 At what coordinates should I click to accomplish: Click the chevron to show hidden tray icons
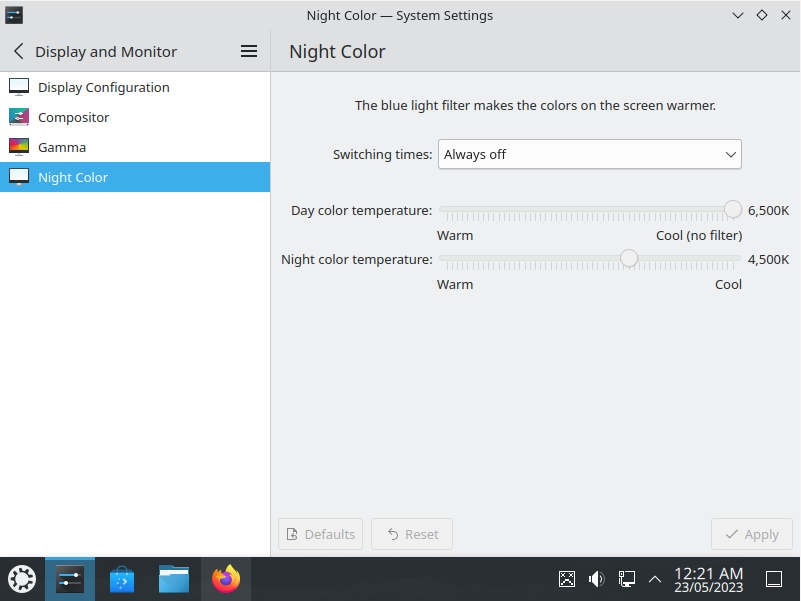(655, 578)
